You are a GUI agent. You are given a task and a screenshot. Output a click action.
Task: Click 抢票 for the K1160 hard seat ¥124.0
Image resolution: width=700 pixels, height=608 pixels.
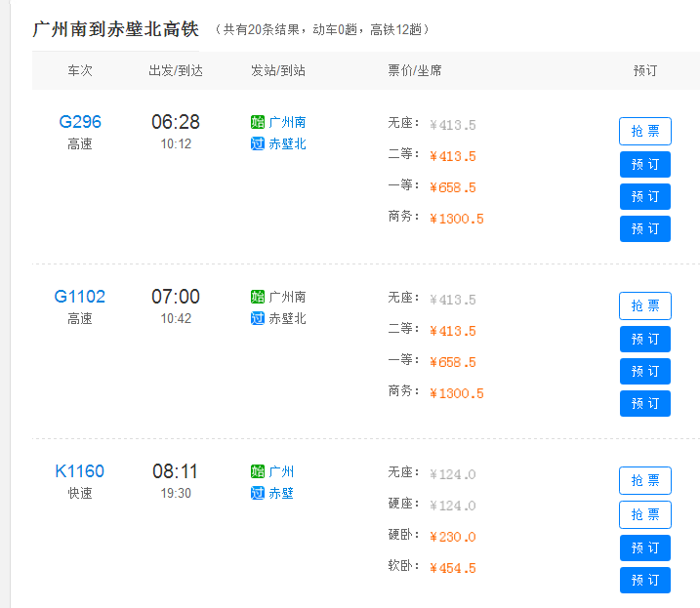645,514
